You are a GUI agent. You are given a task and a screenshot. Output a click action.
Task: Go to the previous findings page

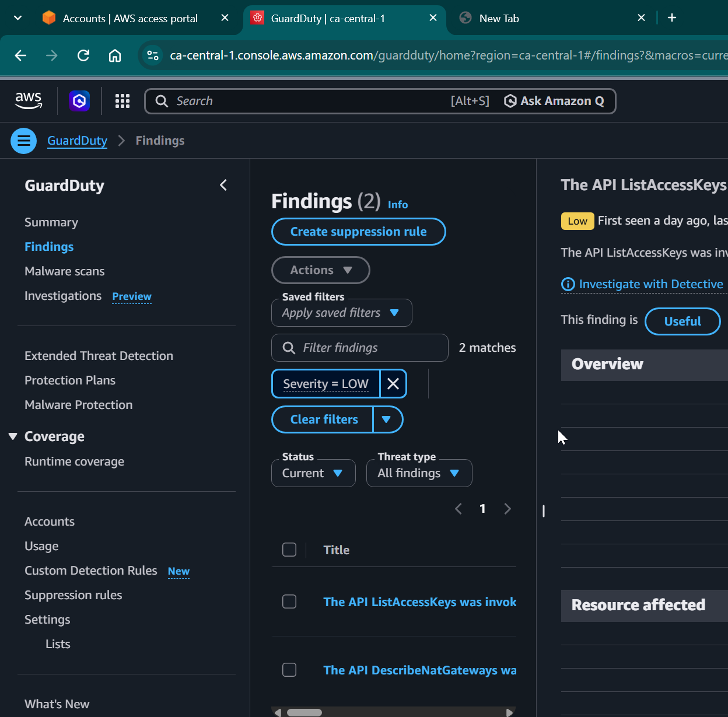(x=459, y=509)
